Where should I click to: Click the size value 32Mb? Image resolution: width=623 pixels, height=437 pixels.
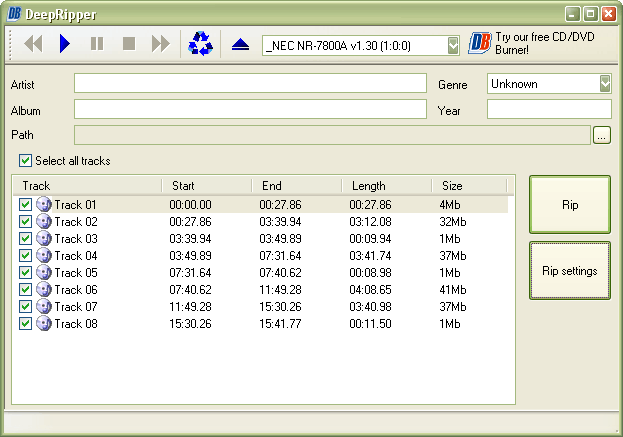pyautogui.click(x=453, y=222)
